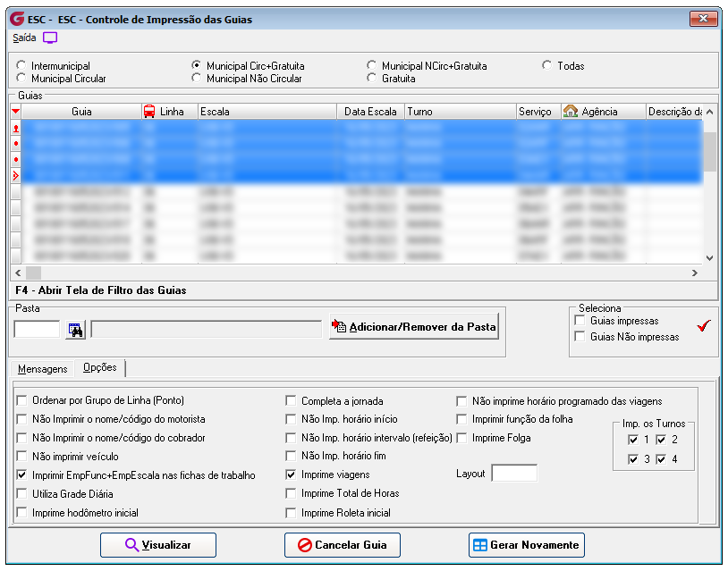Toggle Não imprime horário programado das viagens
Screen dimensions: 728x571
tap(462, 400)
